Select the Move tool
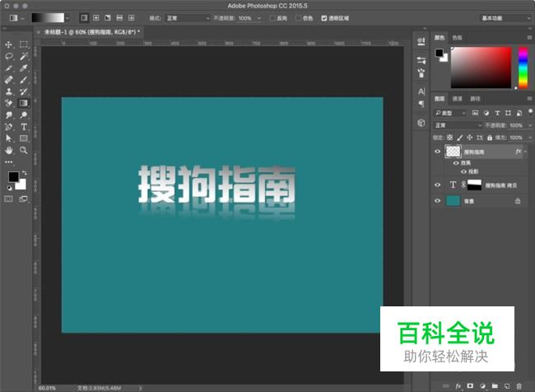Image resolution: width=535 pixels, height=392 pixels. pos(8,44)
